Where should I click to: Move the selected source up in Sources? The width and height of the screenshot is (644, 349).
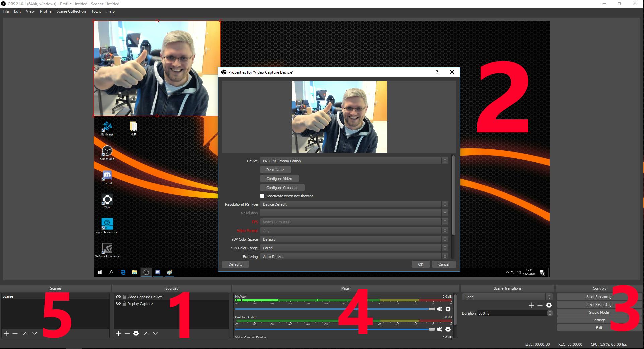147,333
